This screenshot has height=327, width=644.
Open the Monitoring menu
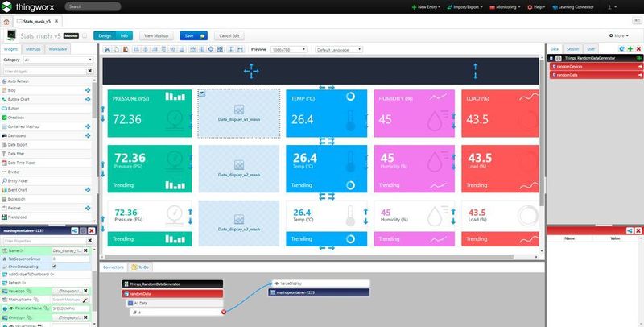coord(505,7)
